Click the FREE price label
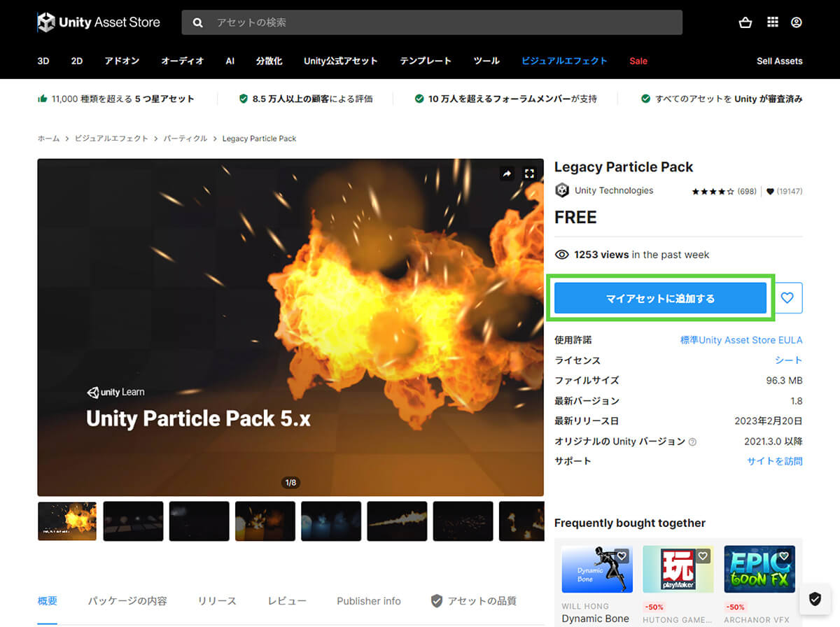 (575, 218)
